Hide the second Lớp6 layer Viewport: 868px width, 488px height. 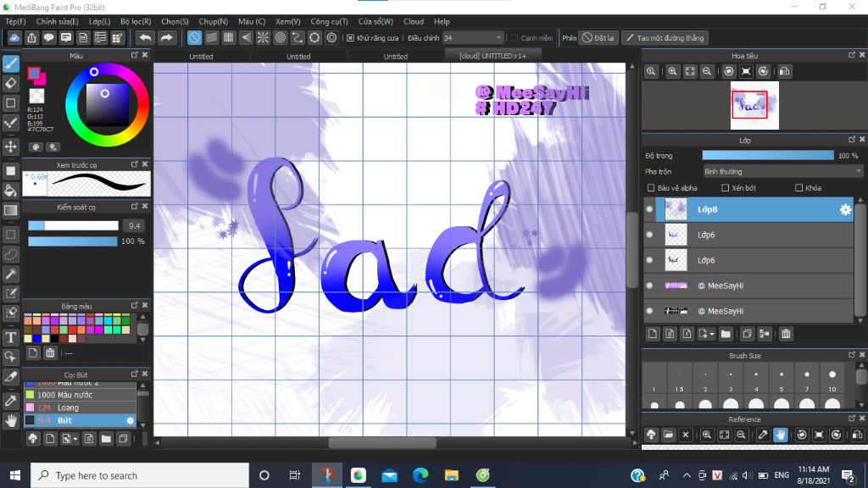click(x=650, y=261)
